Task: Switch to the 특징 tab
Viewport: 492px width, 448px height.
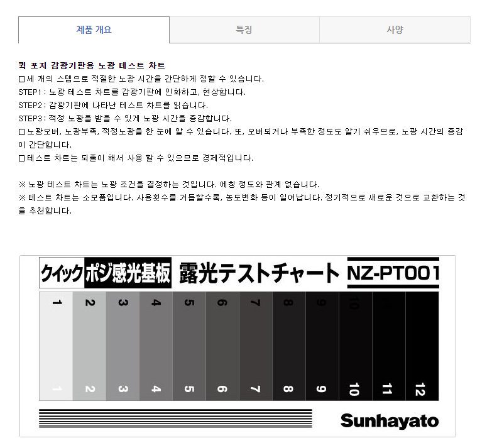Action: click(x=244, y=30)
